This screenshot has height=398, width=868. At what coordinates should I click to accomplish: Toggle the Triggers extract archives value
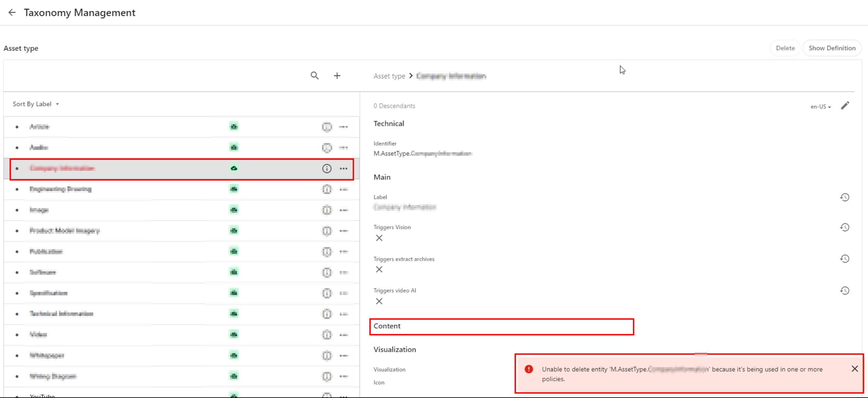click(379, 269)
